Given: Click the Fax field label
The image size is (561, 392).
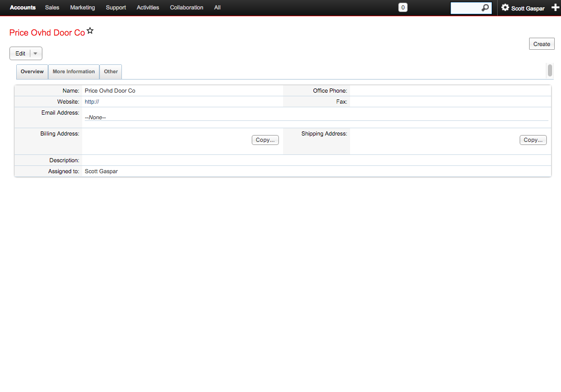Looking at the screenshot, I should (342, 102).
